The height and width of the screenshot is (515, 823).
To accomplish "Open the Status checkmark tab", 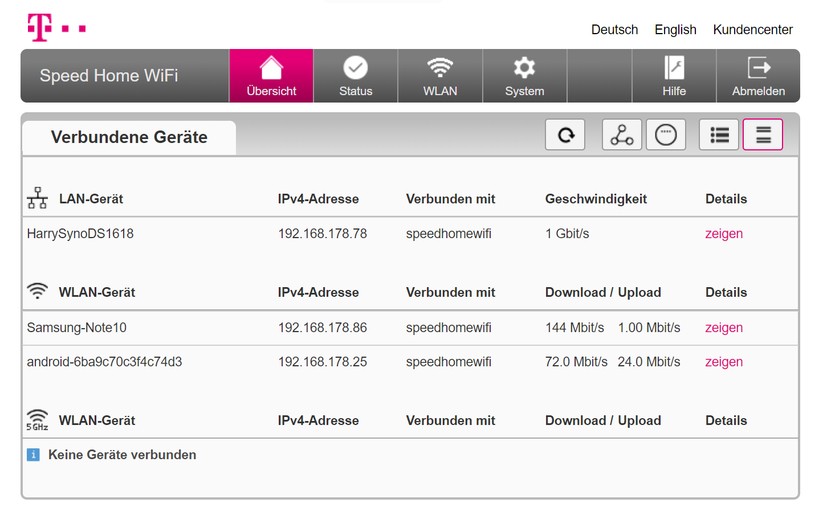I will (x=355, y=76).
